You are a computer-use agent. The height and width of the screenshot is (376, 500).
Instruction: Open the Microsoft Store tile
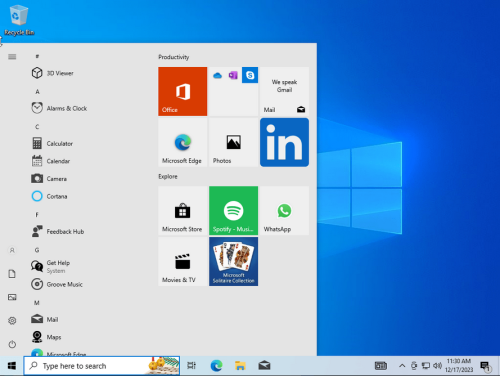[x=183, y=211]
